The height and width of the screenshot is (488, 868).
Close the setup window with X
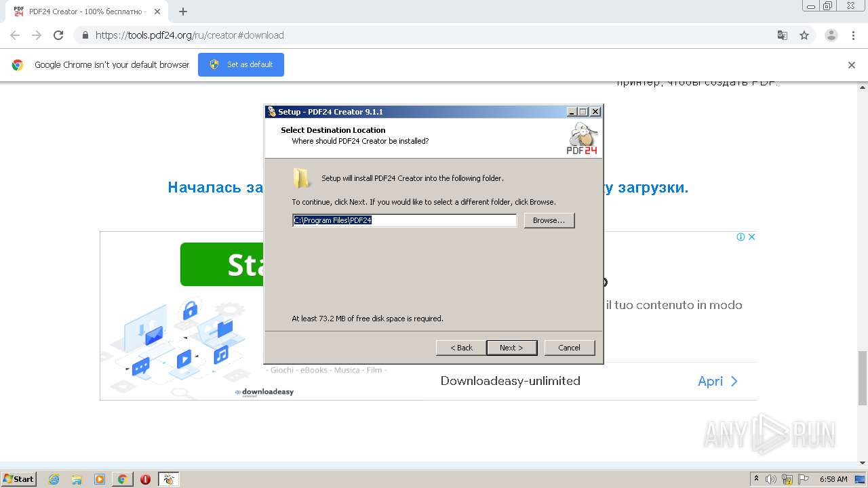tap(595, 112)
